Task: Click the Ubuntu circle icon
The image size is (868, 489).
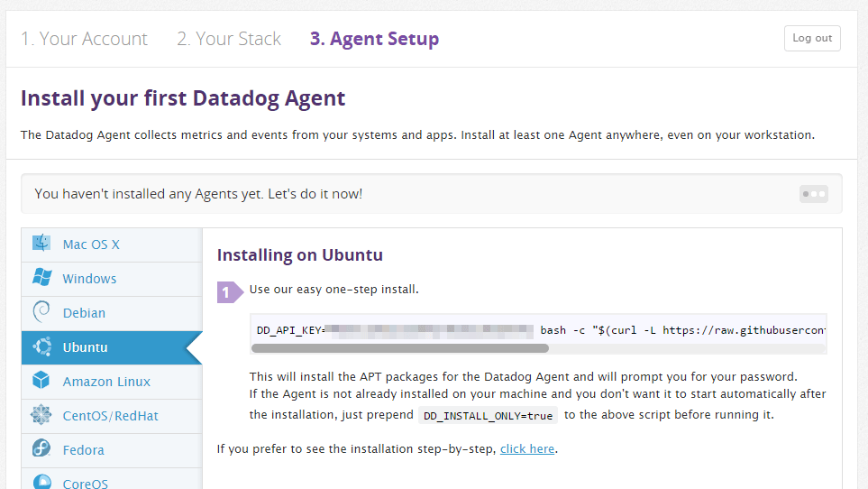Action: [42, 346]
